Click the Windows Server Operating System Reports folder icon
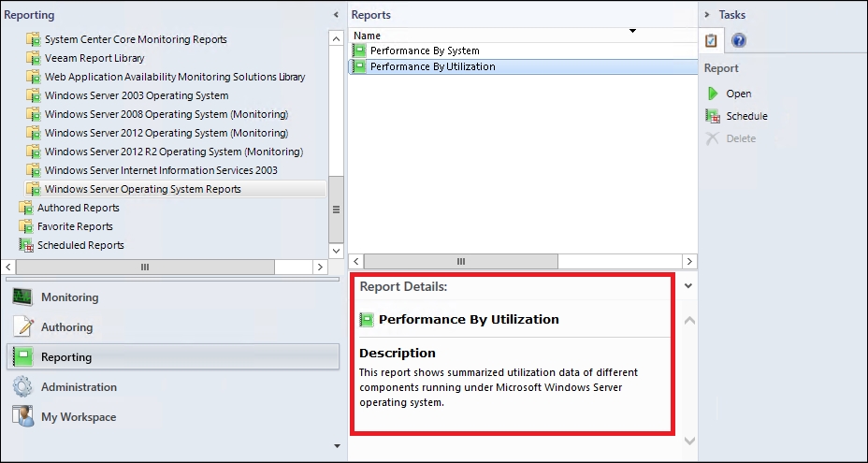This screenshot has width=868, height=463. [34, 189]
